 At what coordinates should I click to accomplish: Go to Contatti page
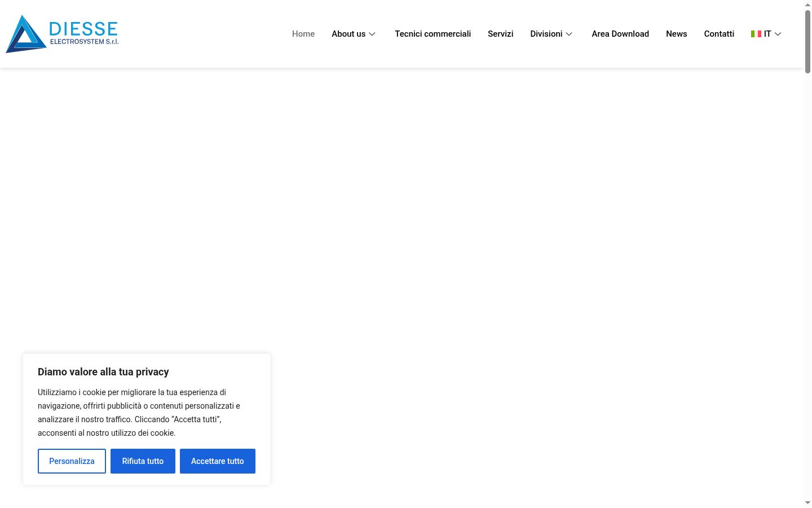tap(719, 34)
